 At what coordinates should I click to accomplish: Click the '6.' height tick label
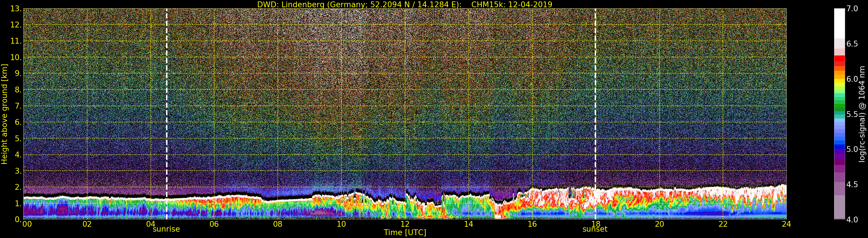[18, 122]
